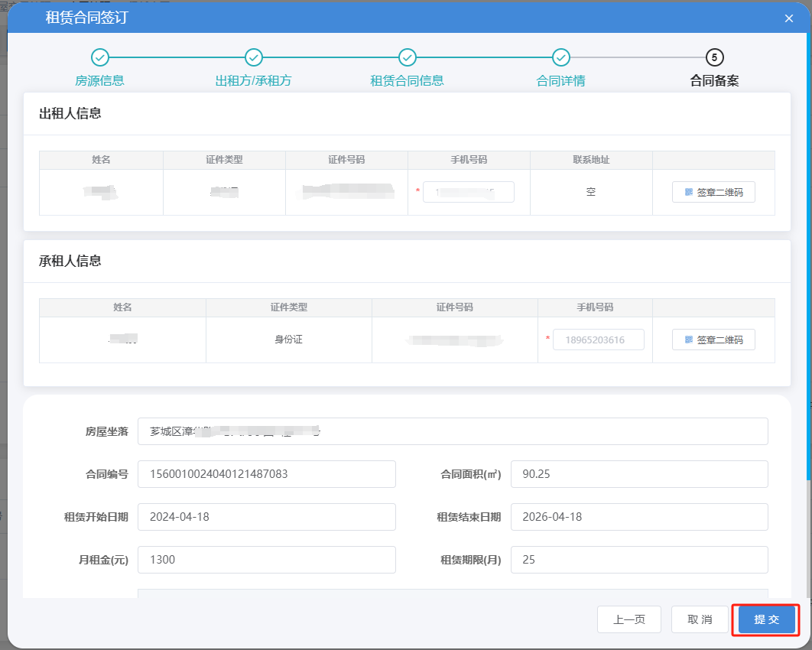
Task: Click the lessor's 联系地址 cell reading 空
Action: 591,192
